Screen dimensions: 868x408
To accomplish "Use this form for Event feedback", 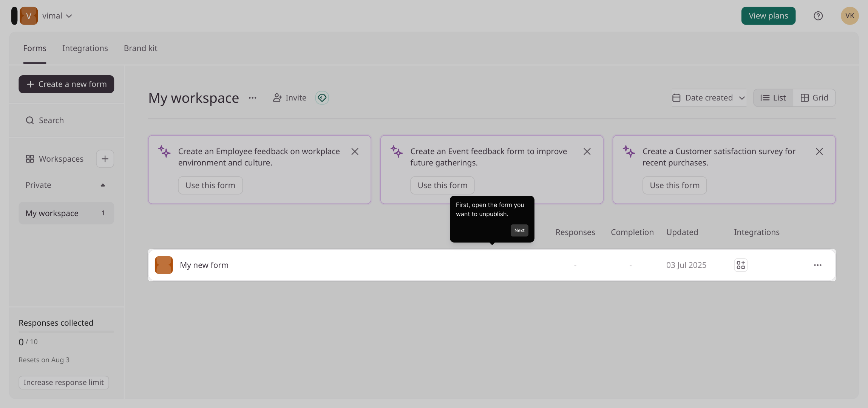I will (443, 185).
